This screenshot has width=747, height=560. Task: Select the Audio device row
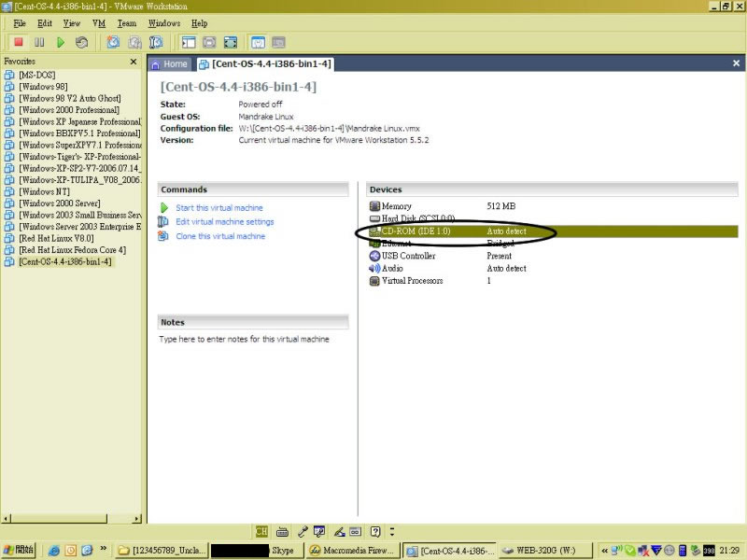coord(553,269)
